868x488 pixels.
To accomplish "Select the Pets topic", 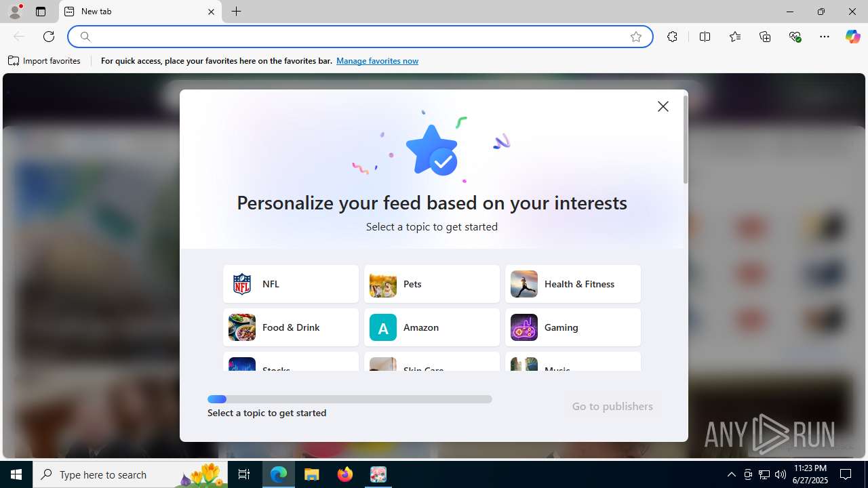I will coord(432,284).
